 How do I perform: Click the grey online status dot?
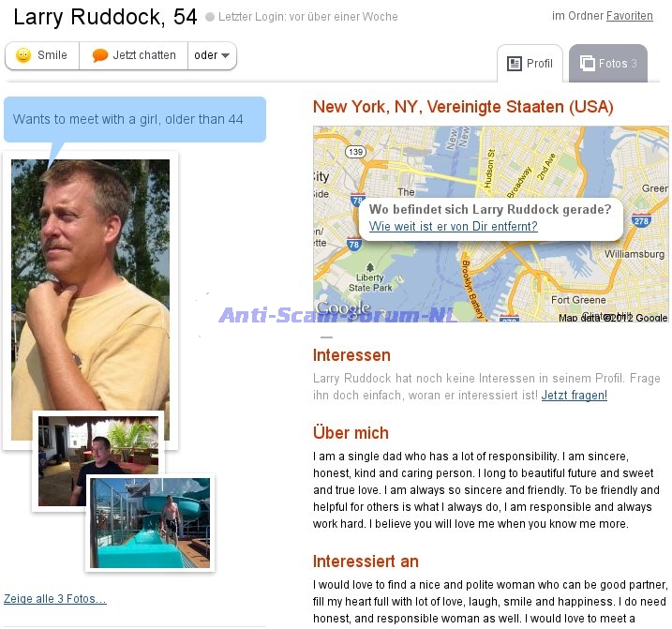coord(209,17)
